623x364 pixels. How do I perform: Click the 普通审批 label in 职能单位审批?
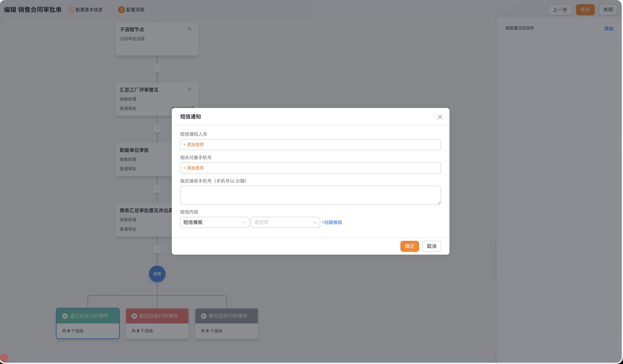(x=128, y=169)
